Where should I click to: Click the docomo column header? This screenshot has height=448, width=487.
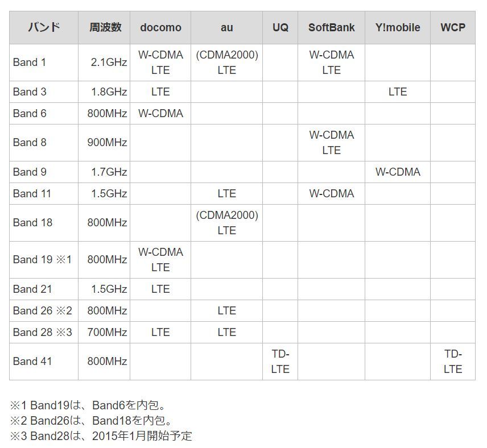160,27
